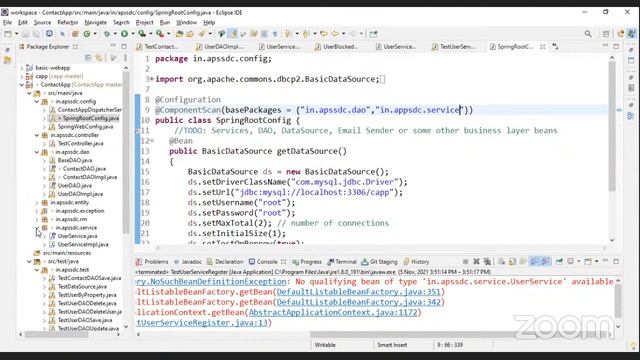Open the Run button dropdown arrow
640x360 pixels.
tap(133, 34)
